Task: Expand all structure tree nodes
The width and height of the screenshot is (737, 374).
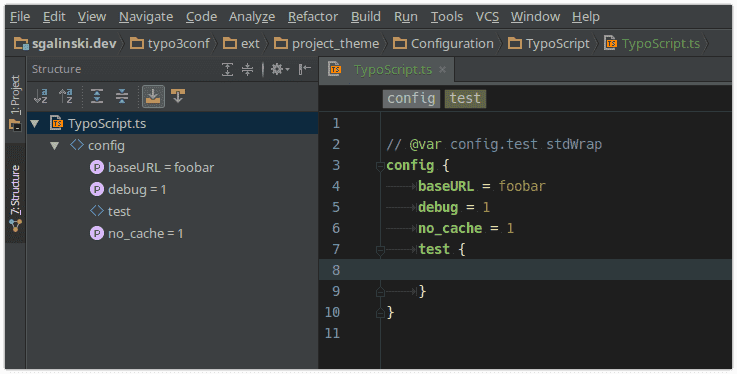Action: tap(97, 96)
